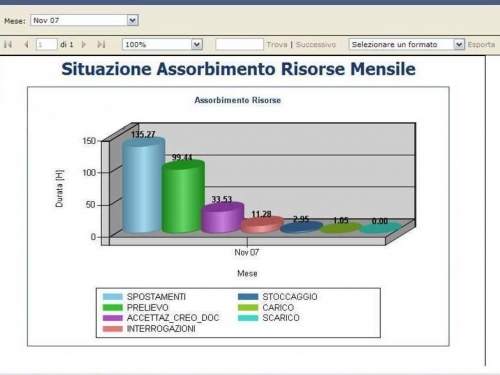Click the 0.00 data label
Screen dimensions: 500x375
pos(380,221)
